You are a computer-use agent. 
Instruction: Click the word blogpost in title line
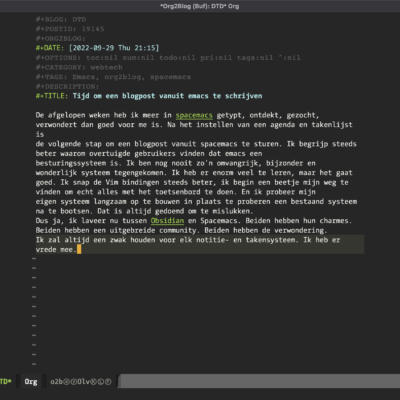click(139, 96)
